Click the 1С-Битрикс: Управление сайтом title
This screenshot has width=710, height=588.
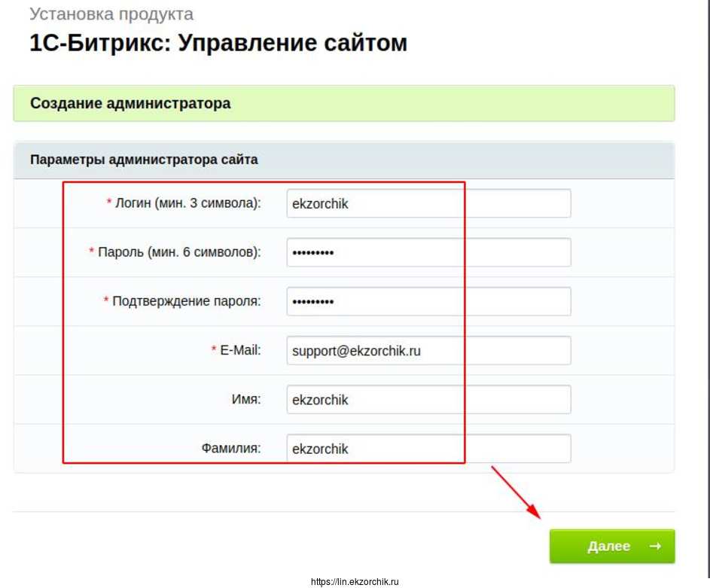tap(218, 43)
